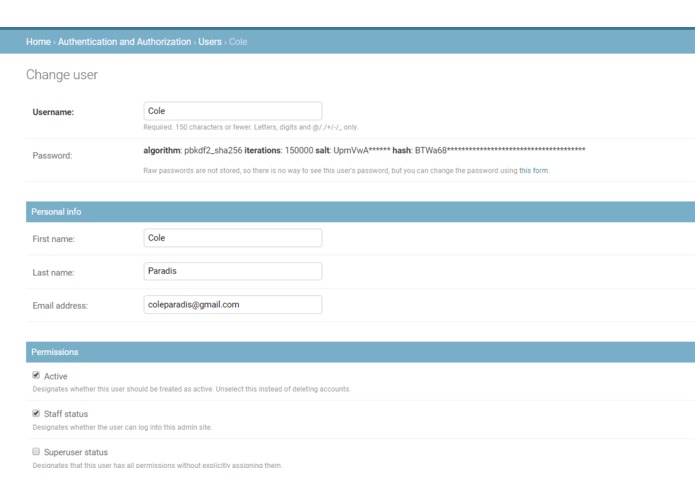
Task: Click the Staff status label text
Action: 66,414
